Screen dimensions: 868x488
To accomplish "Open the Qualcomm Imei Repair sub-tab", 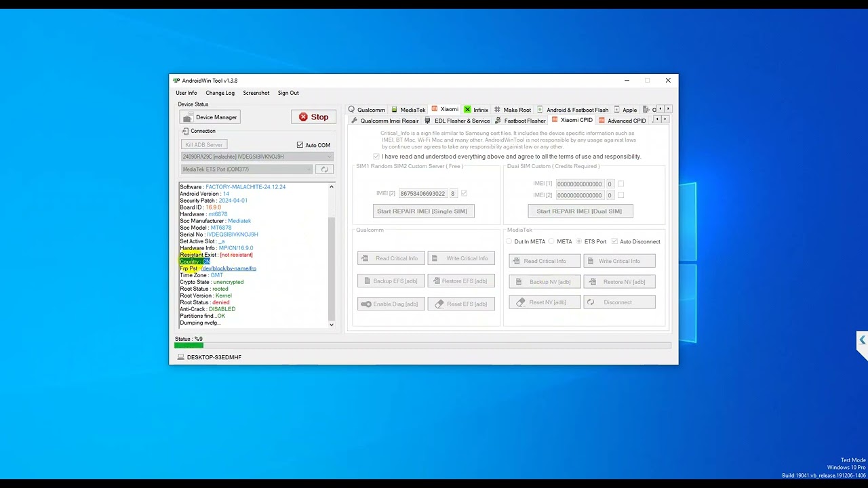I will (x=384, y=121).
